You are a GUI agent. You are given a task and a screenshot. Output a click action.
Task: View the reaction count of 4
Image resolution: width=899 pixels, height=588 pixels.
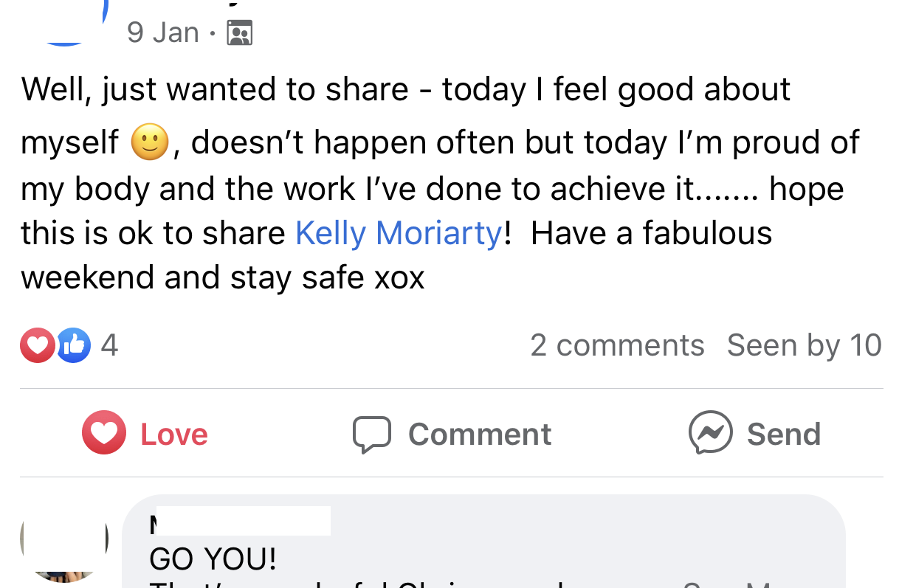click(x=109, y=345)
